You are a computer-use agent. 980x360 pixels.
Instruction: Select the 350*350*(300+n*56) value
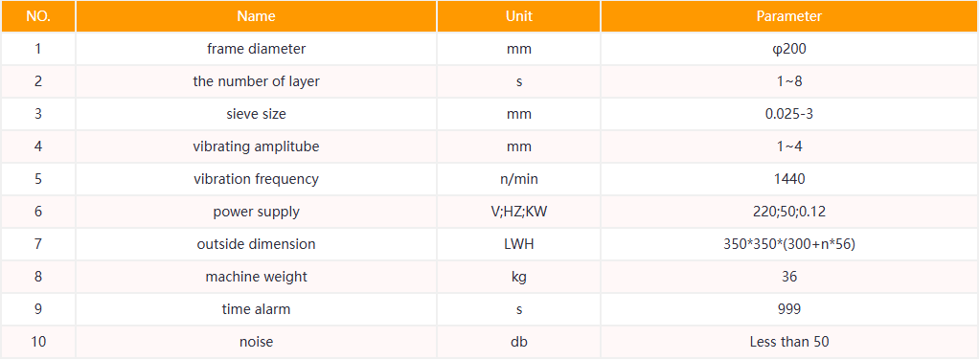tap(789, 244)
